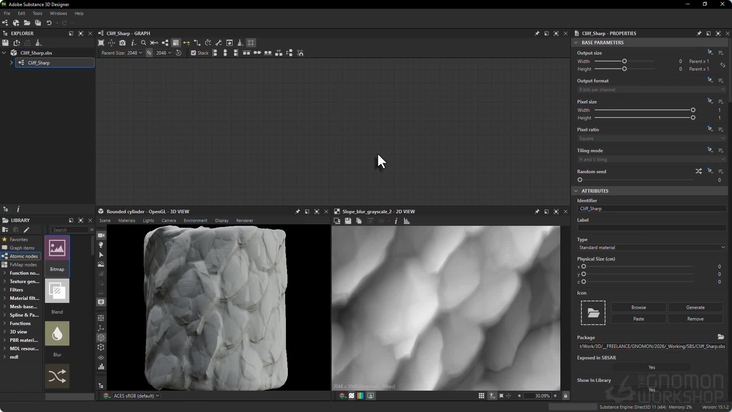Click the save image icon in 2D view toolbar
The height and width of the screenshot is (412, 732).
348,221
